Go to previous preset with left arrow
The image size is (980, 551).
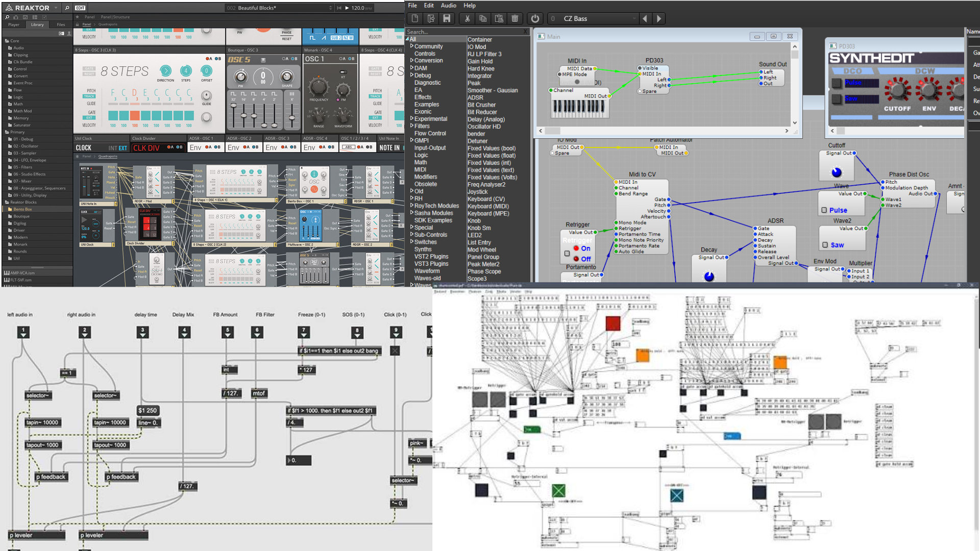click(x=645, y=19)
